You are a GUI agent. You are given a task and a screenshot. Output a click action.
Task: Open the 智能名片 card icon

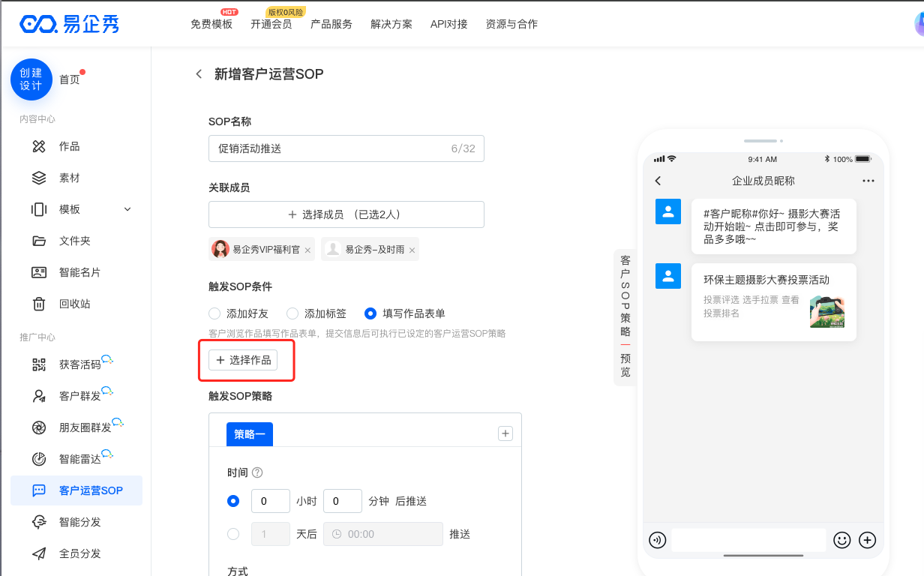tap(39, 272)
